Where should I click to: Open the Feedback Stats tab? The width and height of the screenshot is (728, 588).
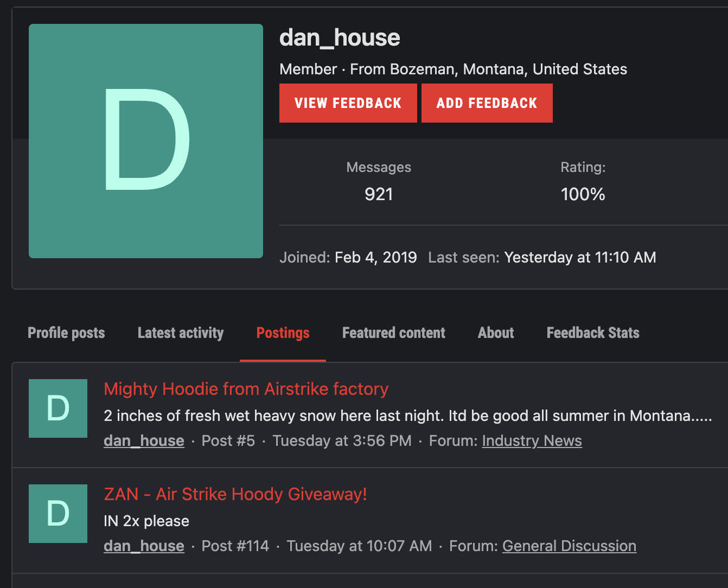[593, 333]
